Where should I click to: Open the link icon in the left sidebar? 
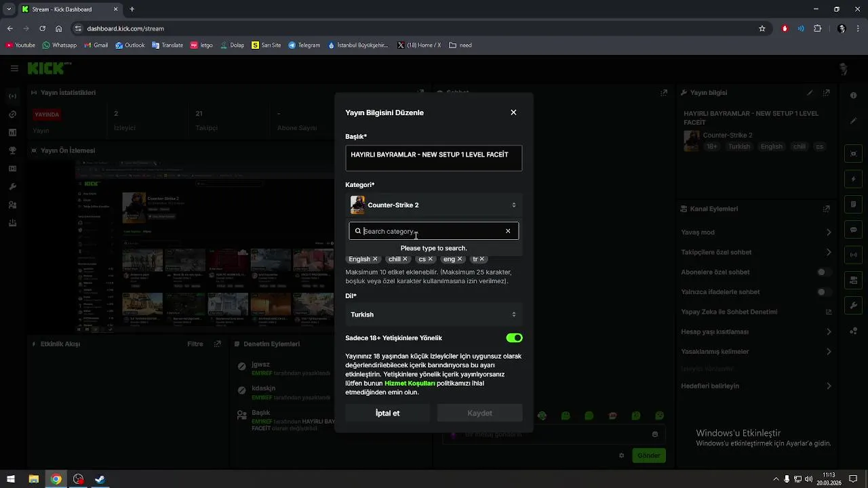point(12,115)
